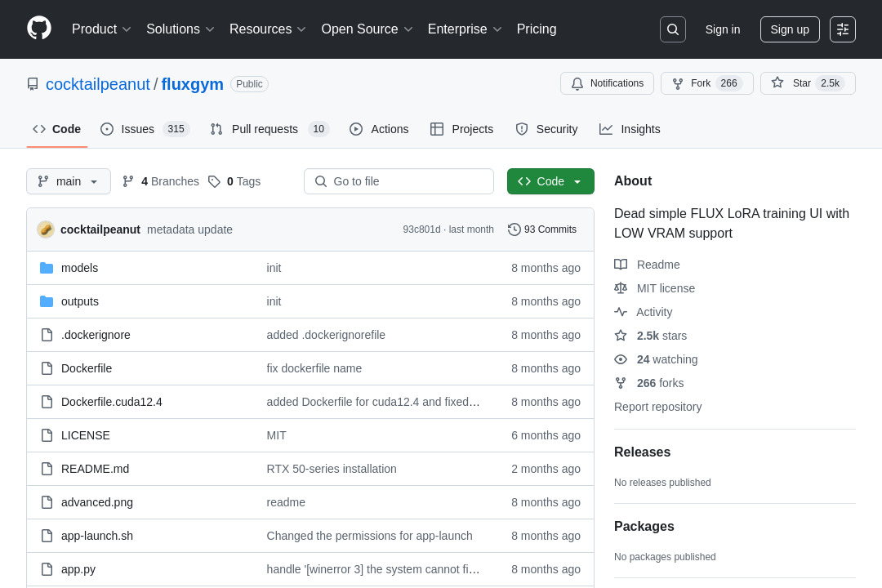
Task: Open the Releases heading link
Action: pos(643,452)
